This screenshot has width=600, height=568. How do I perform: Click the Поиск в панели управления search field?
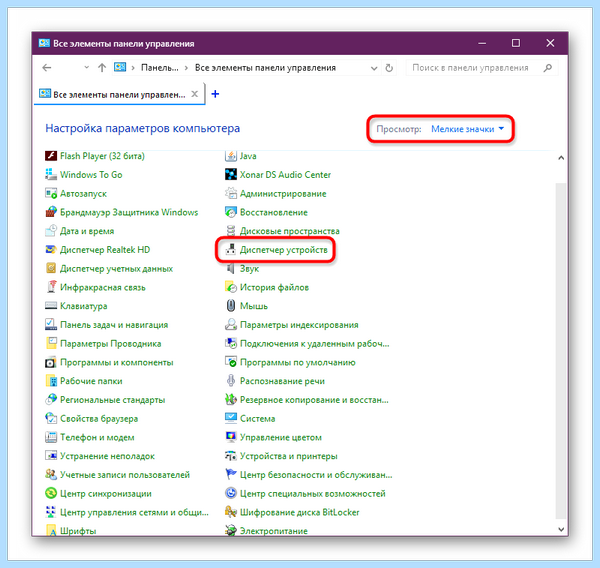[x=482, y=68]
